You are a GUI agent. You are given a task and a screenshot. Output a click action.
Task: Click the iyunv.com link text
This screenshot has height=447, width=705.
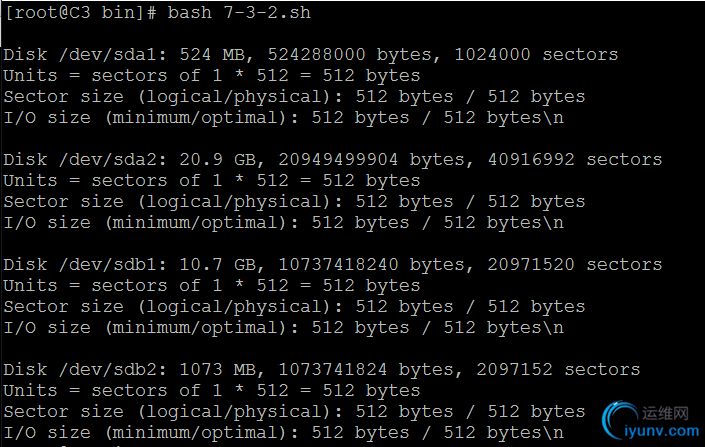pyautogui.click(x=662, y=431)
